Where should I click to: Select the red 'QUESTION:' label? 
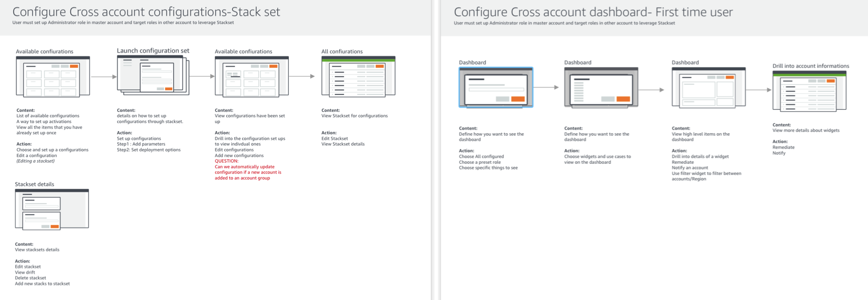[x=227, y=161]
